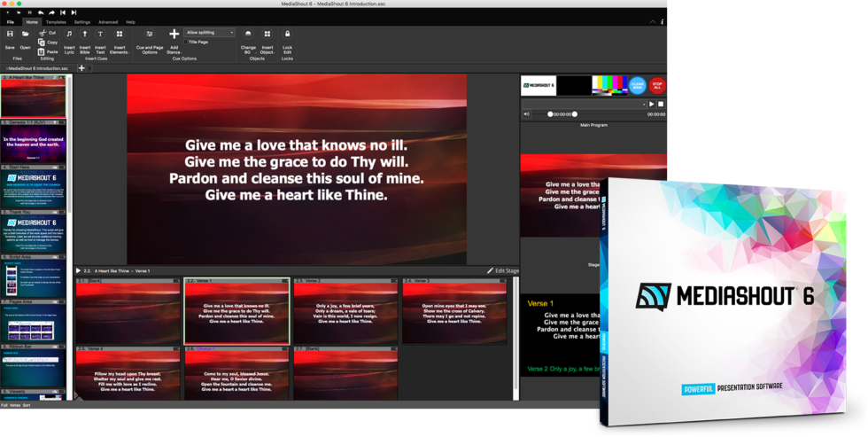This screenshot has height=437, width=868.
Task: Select the Start Here cue in script
Action: pyautogui.click(x=34, y=187)
